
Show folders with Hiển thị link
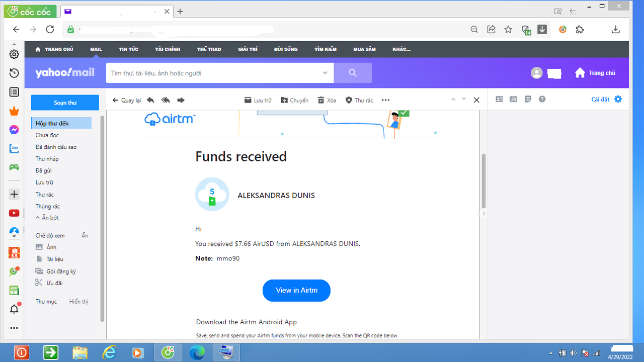pos(78,301)
